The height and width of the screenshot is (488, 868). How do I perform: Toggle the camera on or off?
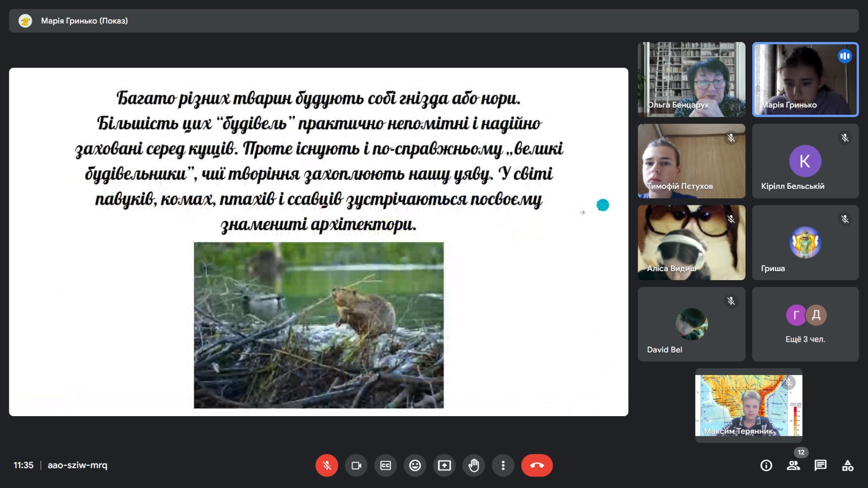356,465
